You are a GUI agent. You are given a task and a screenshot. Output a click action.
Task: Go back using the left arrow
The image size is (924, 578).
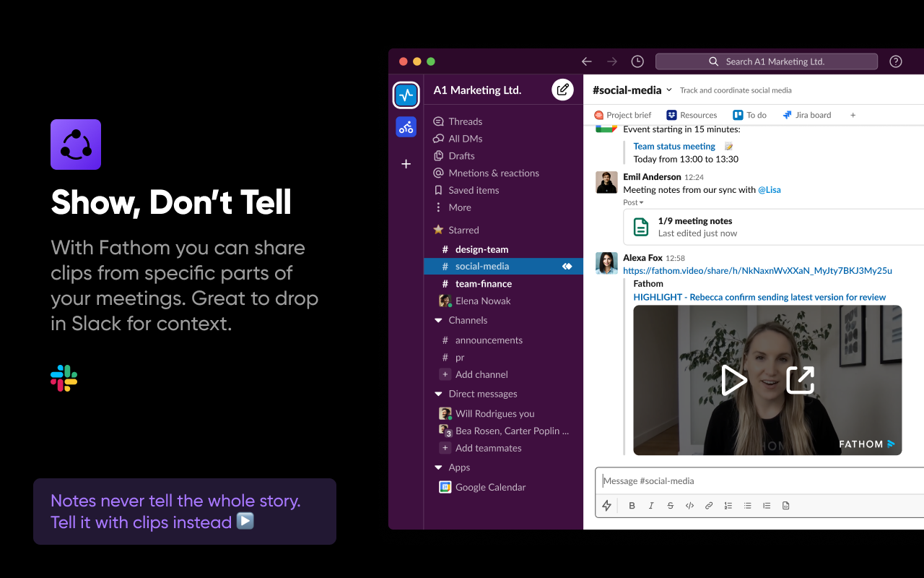point(587,61)
